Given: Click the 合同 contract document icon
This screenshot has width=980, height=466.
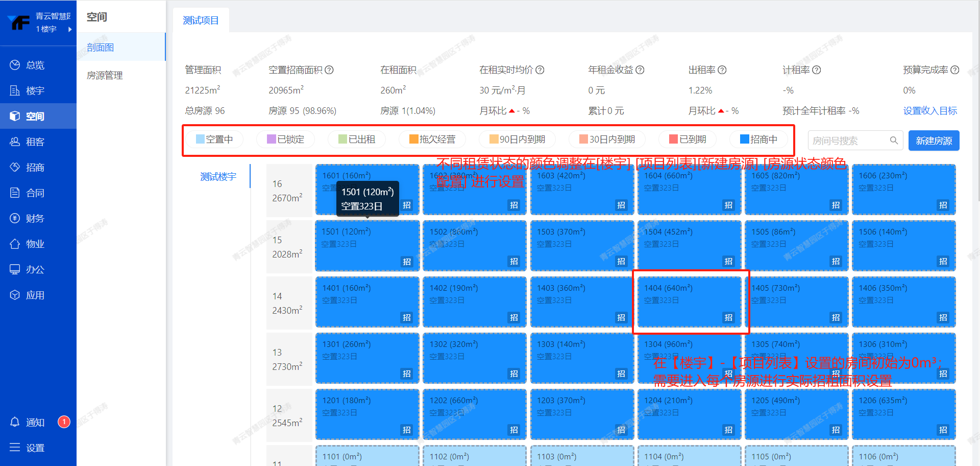Looking at the screenshot, I should 15,193.
